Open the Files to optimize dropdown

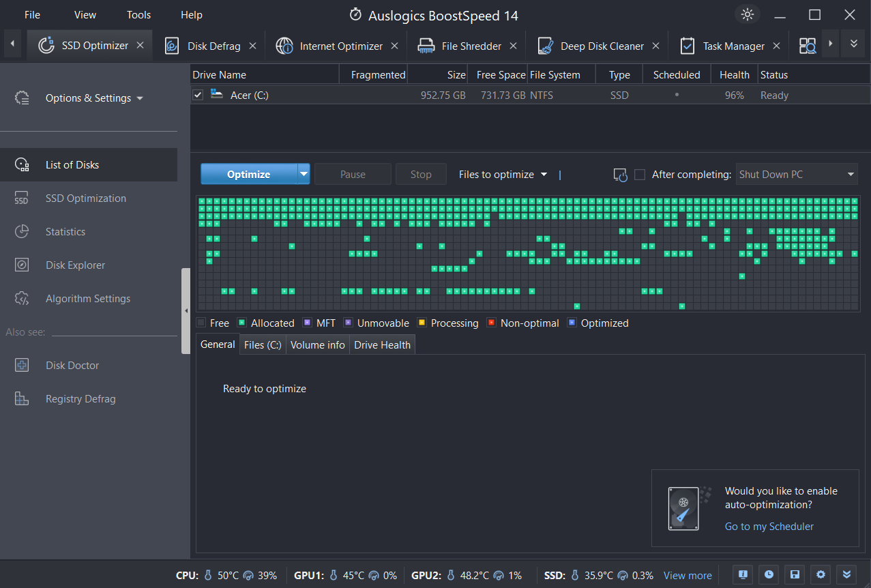pos(503,174)
